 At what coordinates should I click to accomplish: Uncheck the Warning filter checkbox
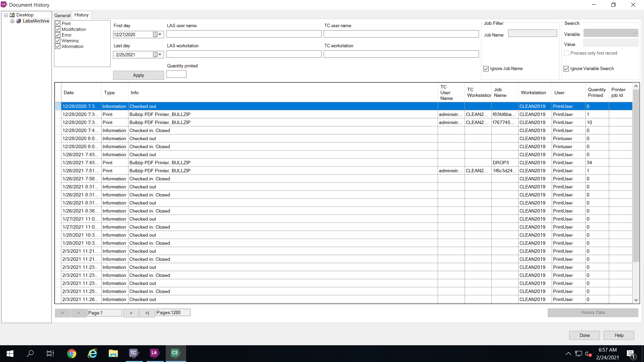click(57, 41)
